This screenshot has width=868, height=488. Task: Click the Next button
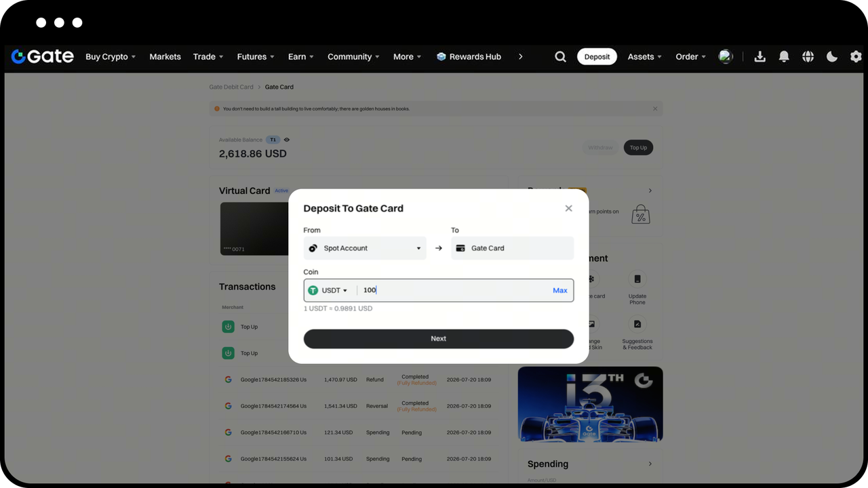(439, 339)
